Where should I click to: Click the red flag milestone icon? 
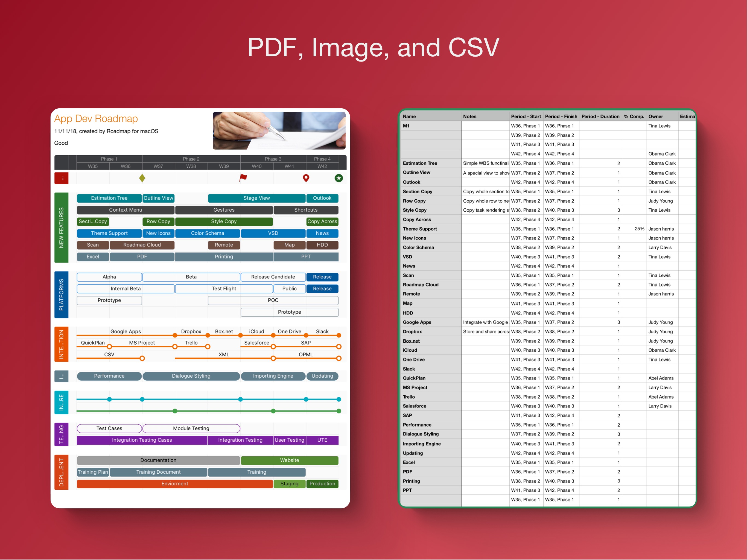point(243,178)
